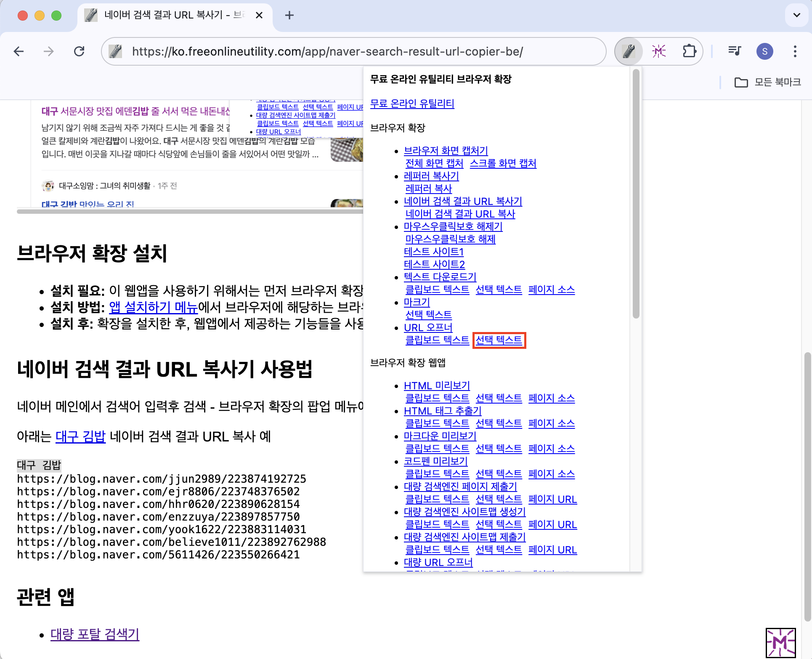
Task: Open HTML 태그 추출기 link
Action: (443, 411)
